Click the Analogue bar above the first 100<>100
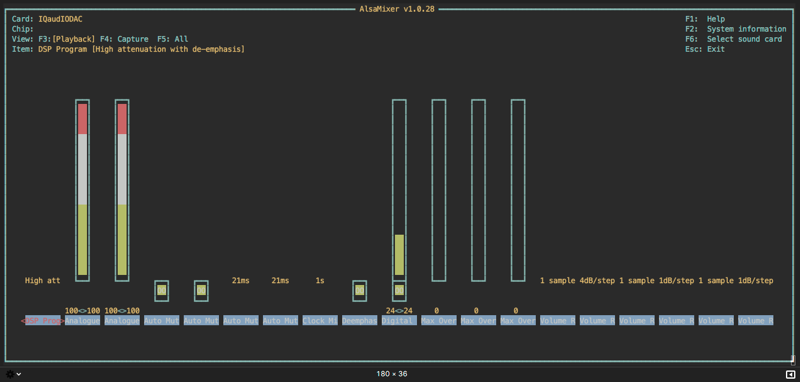800x382 pixels. pyautogui.click(x=82, y=190)
